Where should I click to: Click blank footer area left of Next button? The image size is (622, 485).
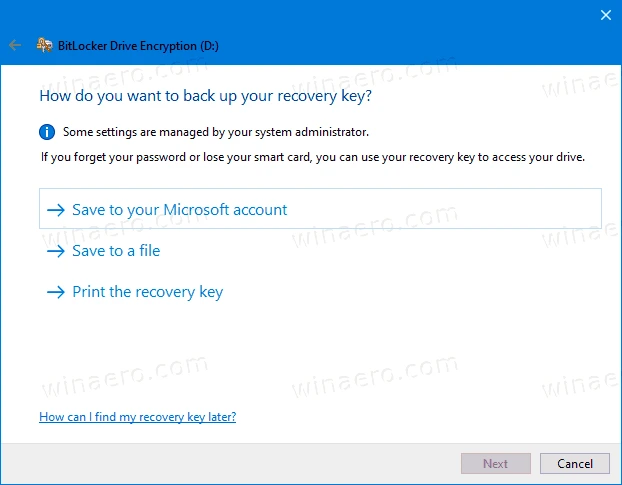click(x=230, y=464)
